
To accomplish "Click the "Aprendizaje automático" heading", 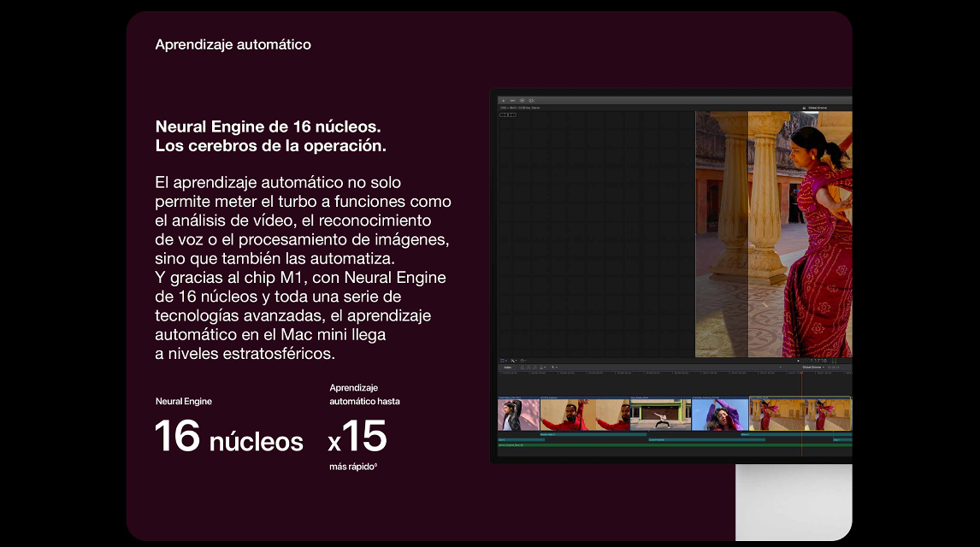I will pos(233,45).
